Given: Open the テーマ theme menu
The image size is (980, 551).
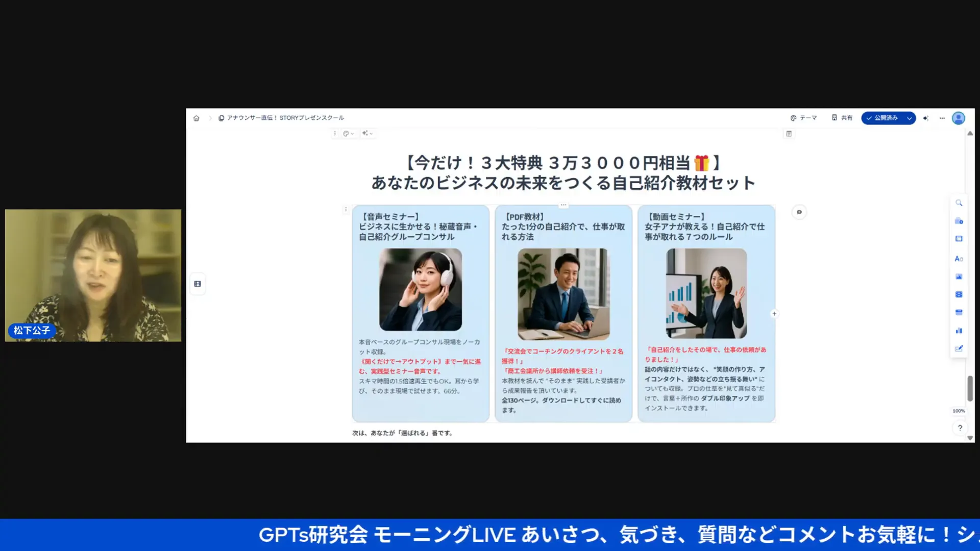Looking at the screenshot, I should coord(803,118).
